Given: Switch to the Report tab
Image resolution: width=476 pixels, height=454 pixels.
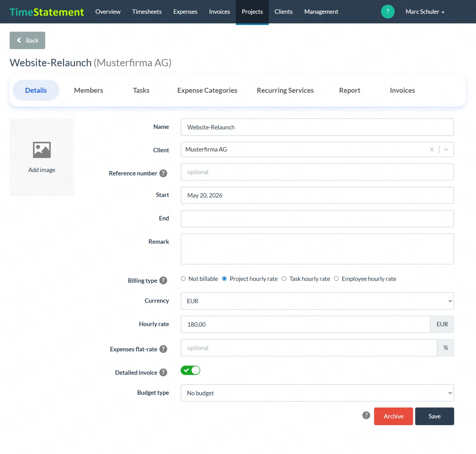Looking at the screenshot, I should coord(350,90).
